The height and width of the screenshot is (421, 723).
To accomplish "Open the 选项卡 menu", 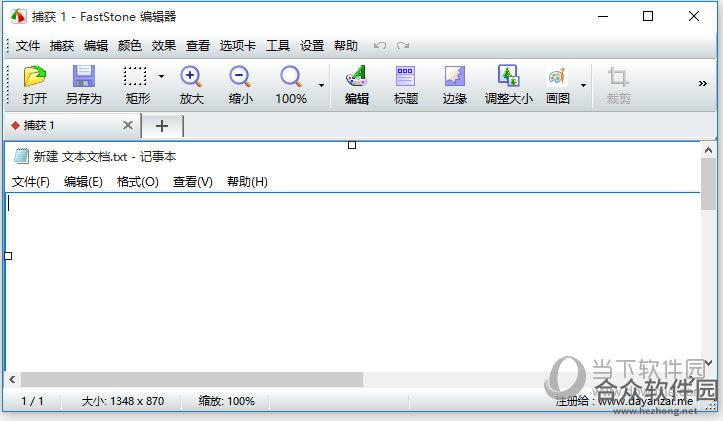I will (237, 46).
